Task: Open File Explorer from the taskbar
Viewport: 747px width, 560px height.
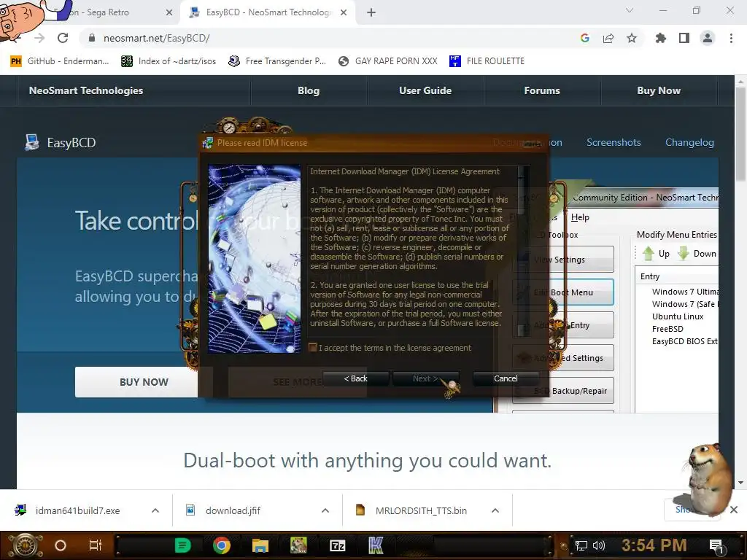Action: tap(260, 545)
